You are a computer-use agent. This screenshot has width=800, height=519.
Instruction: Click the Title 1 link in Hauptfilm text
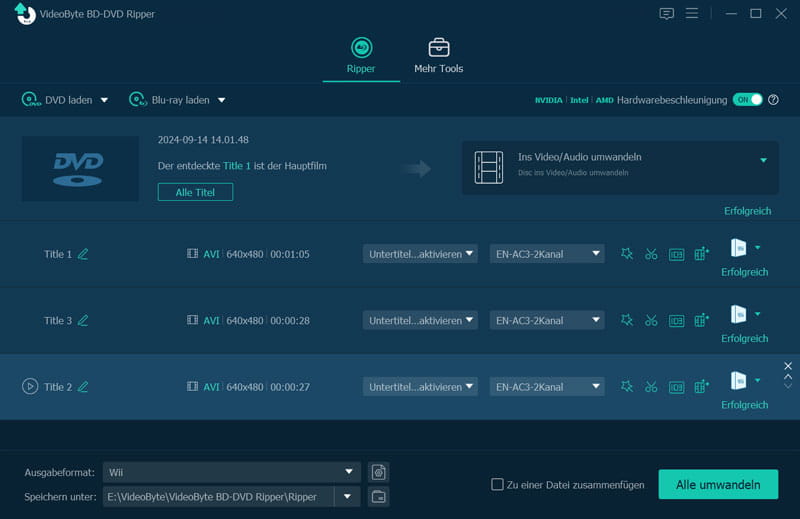point(237,166)
